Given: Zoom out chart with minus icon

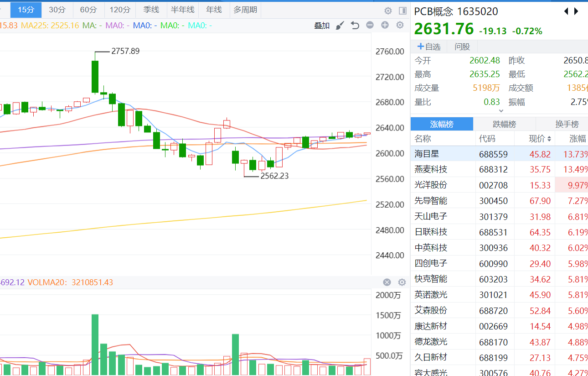Looking at the screenshot, I should (370, 26).
